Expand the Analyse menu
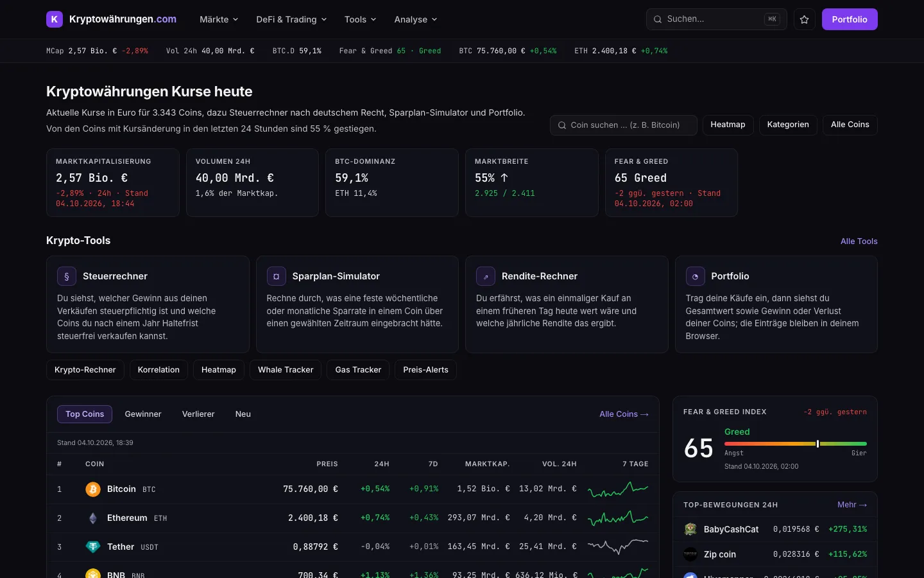 click(416, 19)
